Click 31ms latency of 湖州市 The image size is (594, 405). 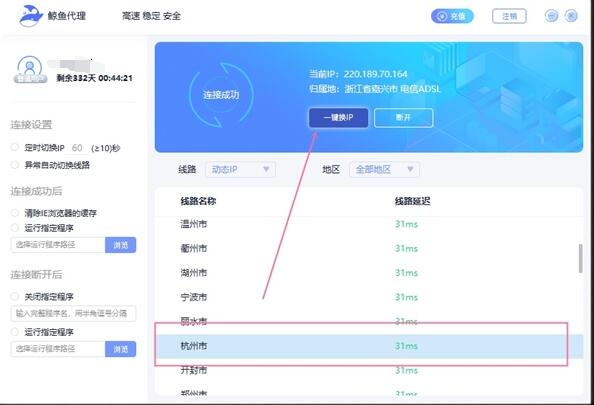pyautogui.click(x=406, y=272)
